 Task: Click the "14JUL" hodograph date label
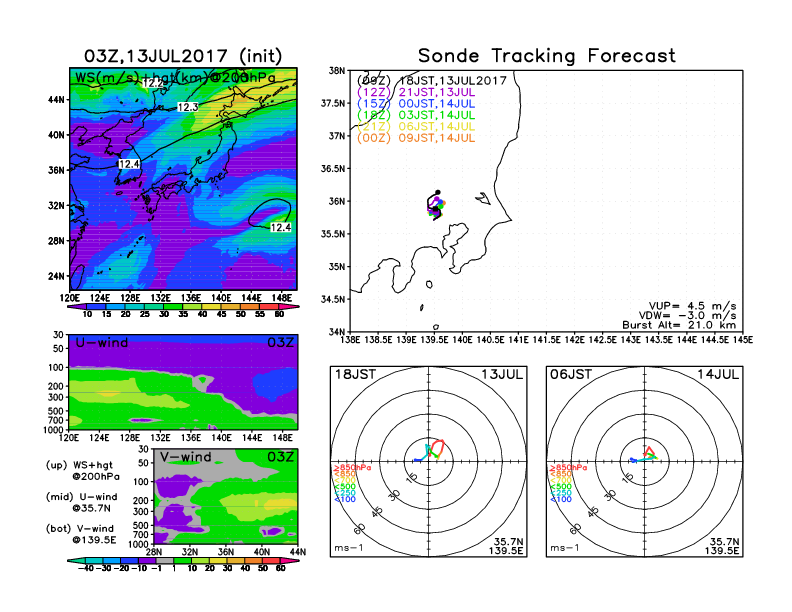718,374
